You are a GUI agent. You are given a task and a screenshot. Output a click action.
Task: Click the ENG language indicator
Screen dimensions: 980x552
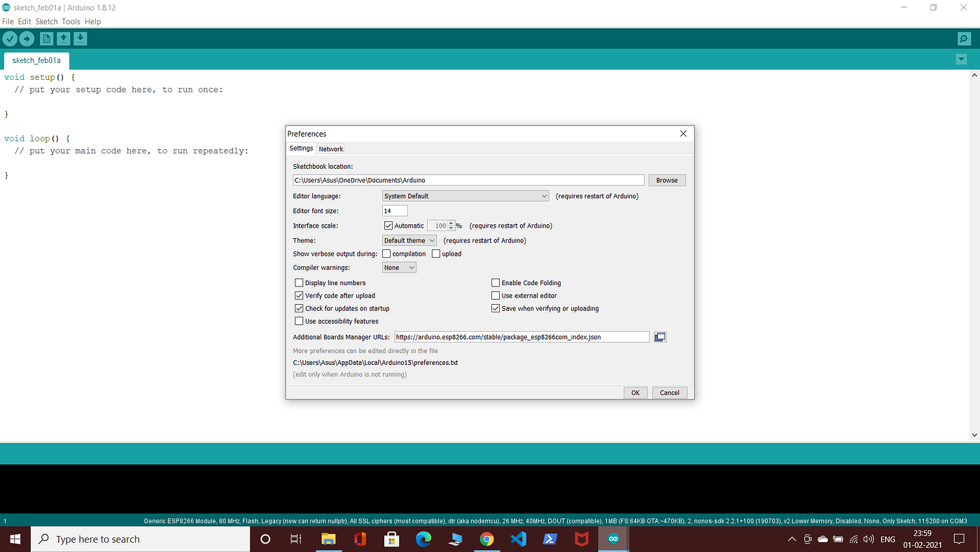pyautogui.click(x=888, y=539)
